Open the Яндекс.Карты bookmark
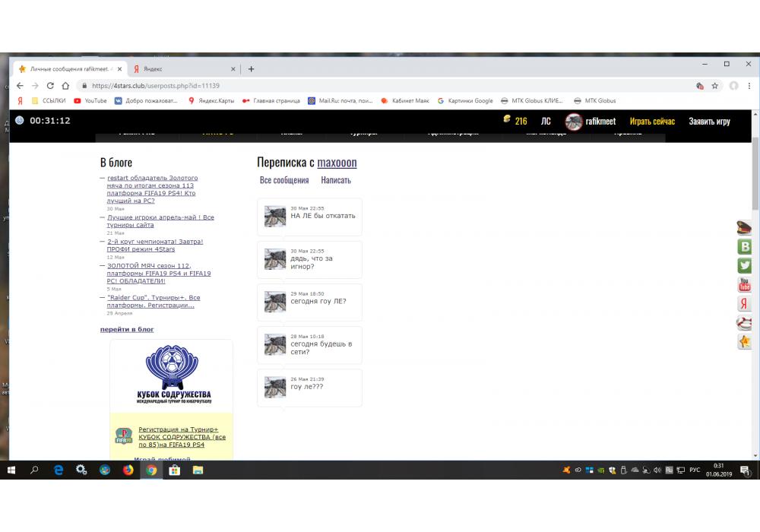The image size is (760, 532). point(211,101)
